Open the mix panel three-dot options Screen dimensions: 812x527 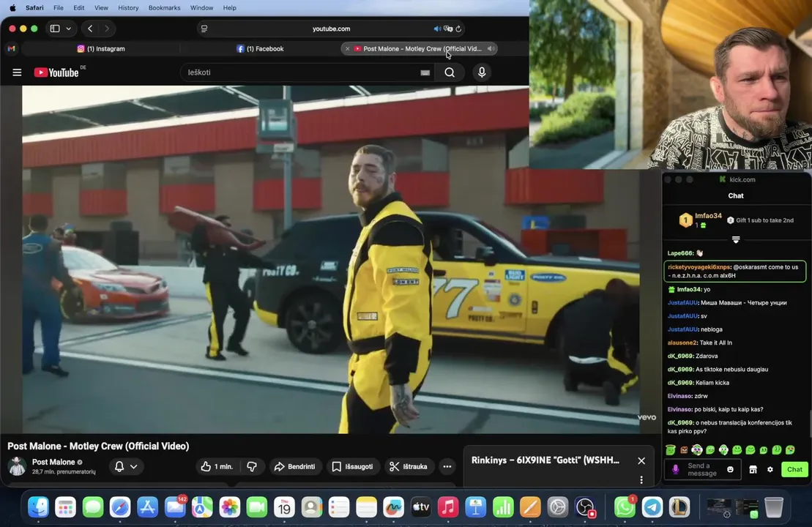[641, 480]
